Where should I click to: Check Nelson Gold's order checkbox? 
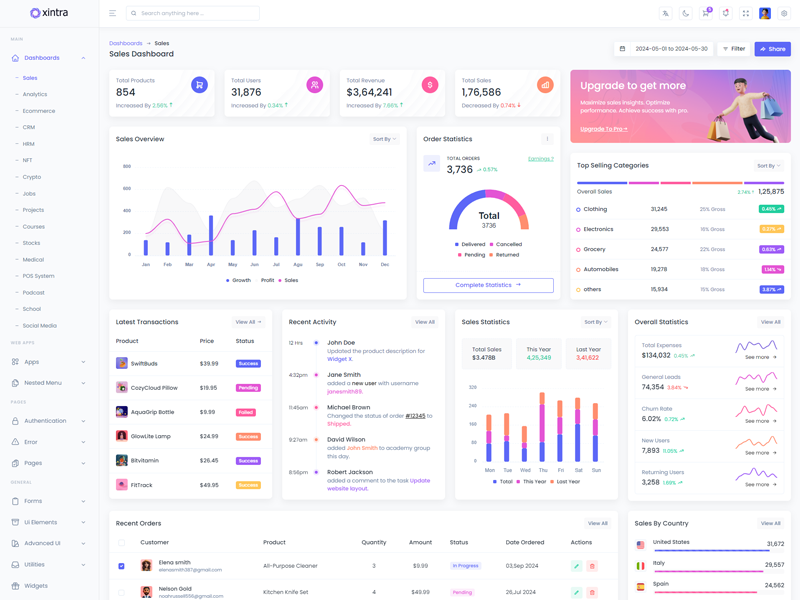pyautogui.click(x=122, y=592)
